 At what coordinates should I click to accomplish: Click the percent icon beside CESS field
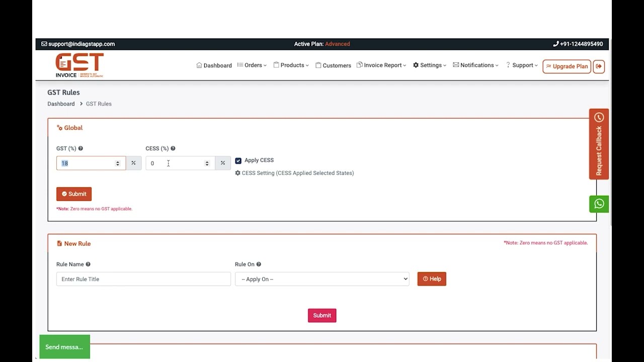(223, 163)
